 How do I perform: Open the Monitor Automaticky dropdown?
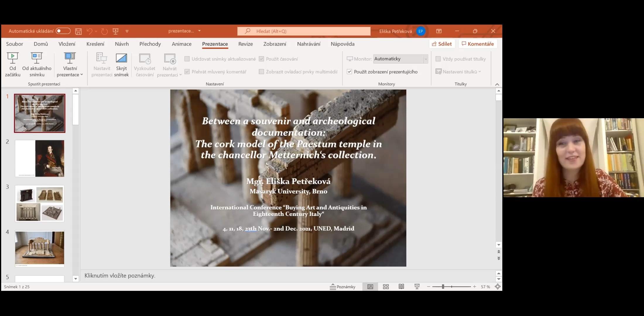coord(426,59)
